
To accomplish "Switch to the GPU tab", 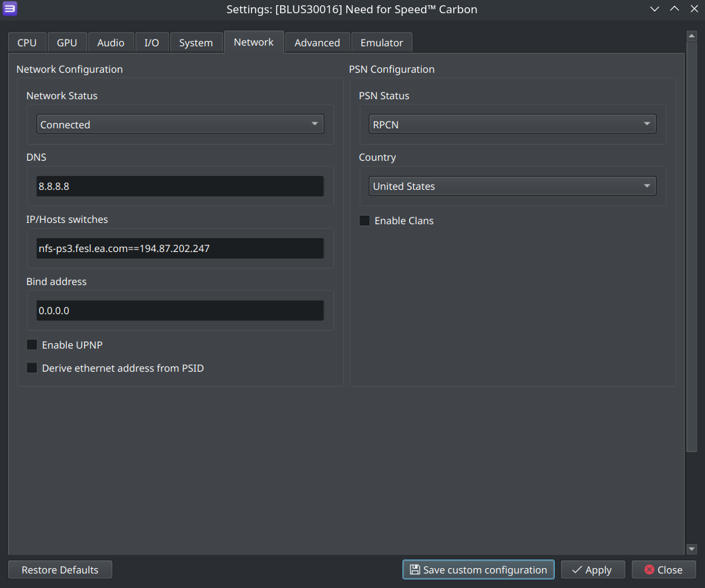I will click(x=67, y=43).
